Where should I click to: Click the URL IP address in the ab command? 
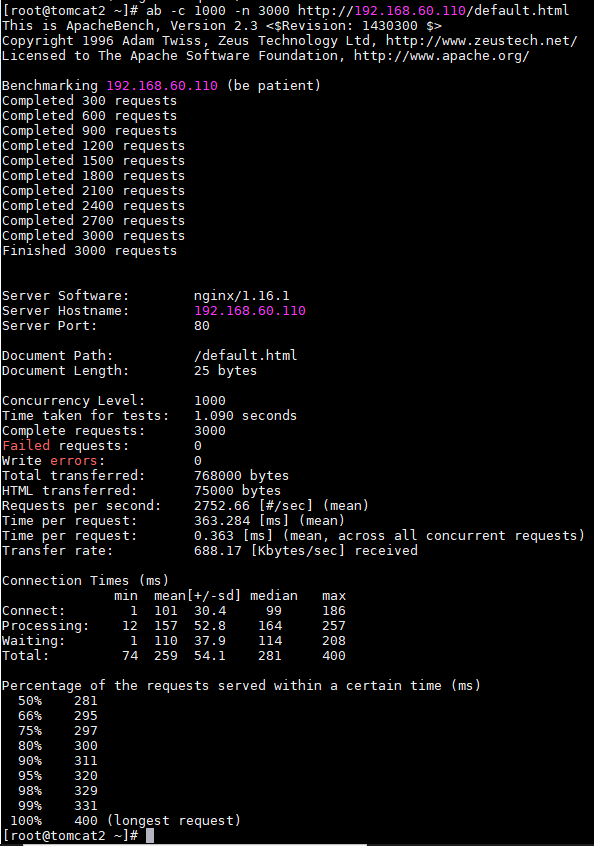410,10
